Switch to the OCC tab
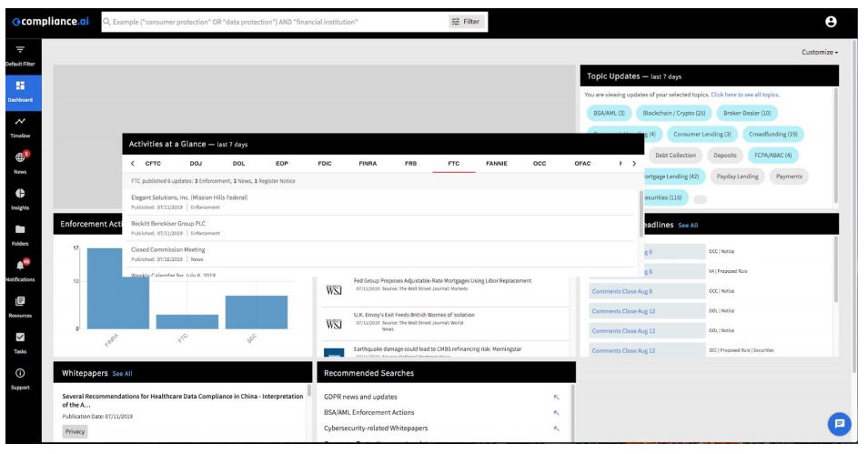868x454 pixels. click(540, 164)
